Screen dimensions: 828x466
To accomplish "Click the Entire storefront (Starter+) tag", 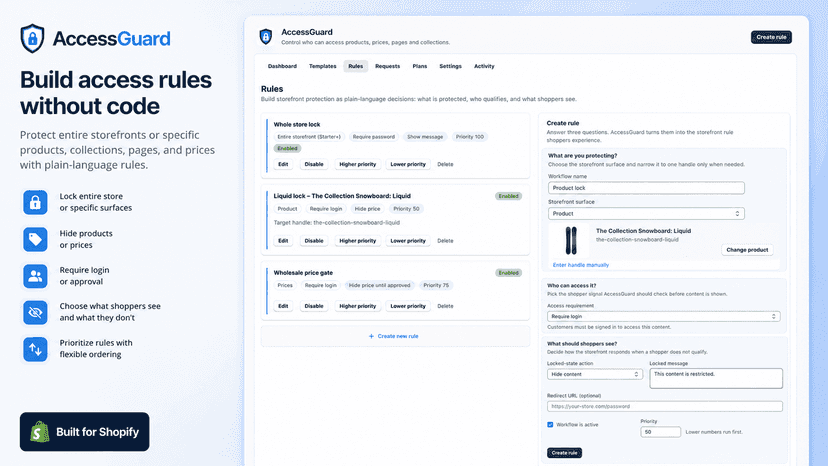I will point(309,137).
